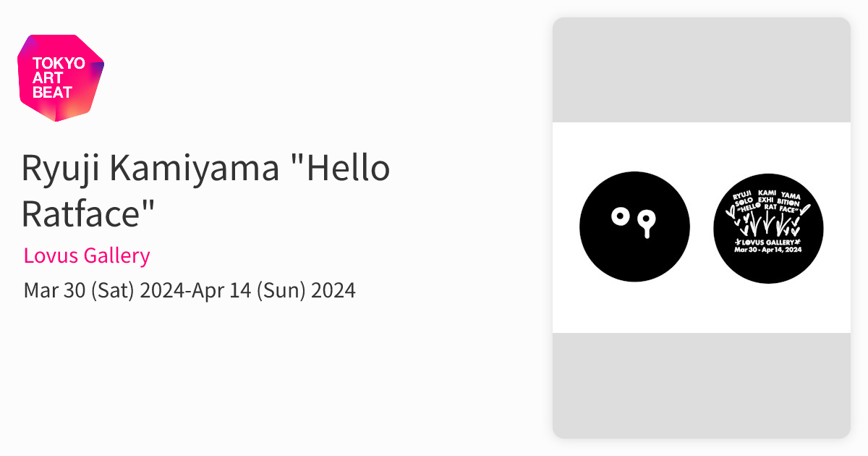
Task: Select the Mar 30 (Sat) 2024 start date
Action: (x=105, y=291)
